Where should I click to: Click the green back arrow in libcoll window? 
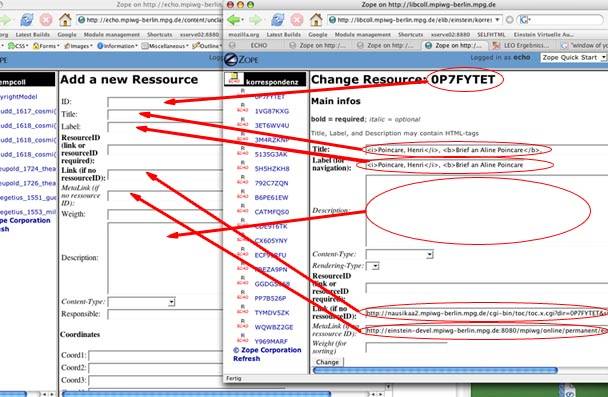[x=233, y=19]
